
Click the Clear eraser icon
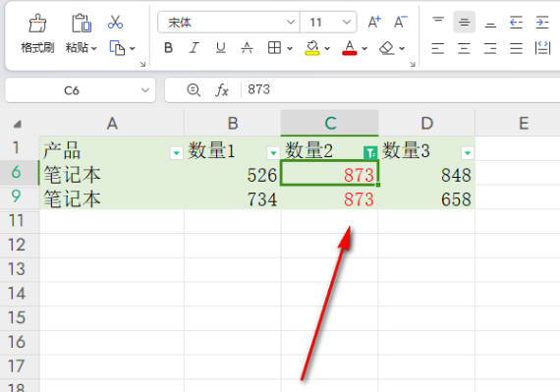tap(387, 48)
